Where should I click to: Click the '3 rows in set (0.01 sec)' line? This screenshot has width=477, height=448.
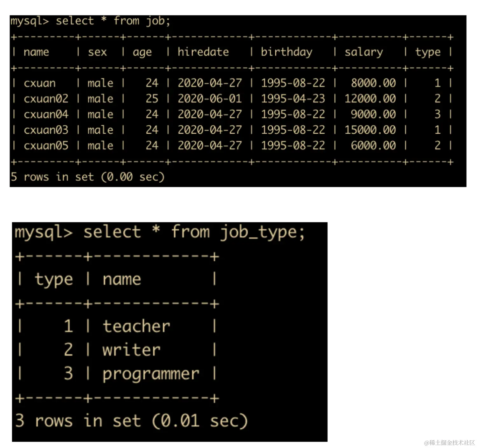click(x=131, y=421)
